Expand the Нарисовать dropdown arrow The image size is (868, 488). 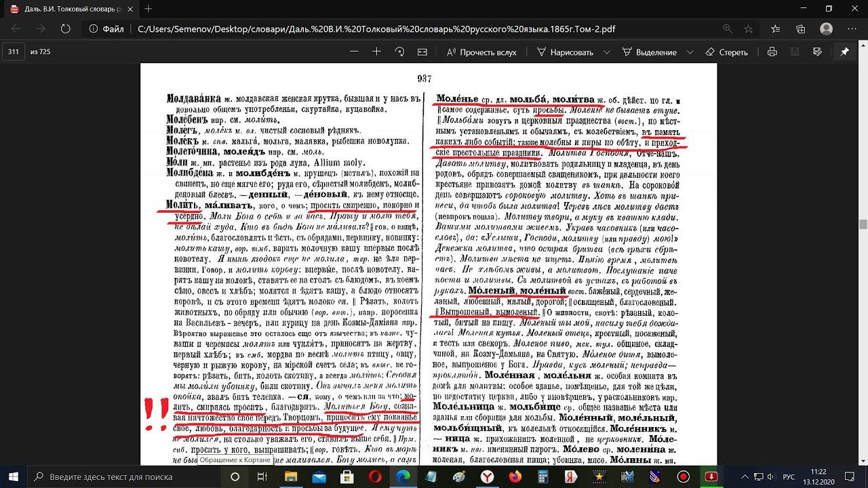606,52
